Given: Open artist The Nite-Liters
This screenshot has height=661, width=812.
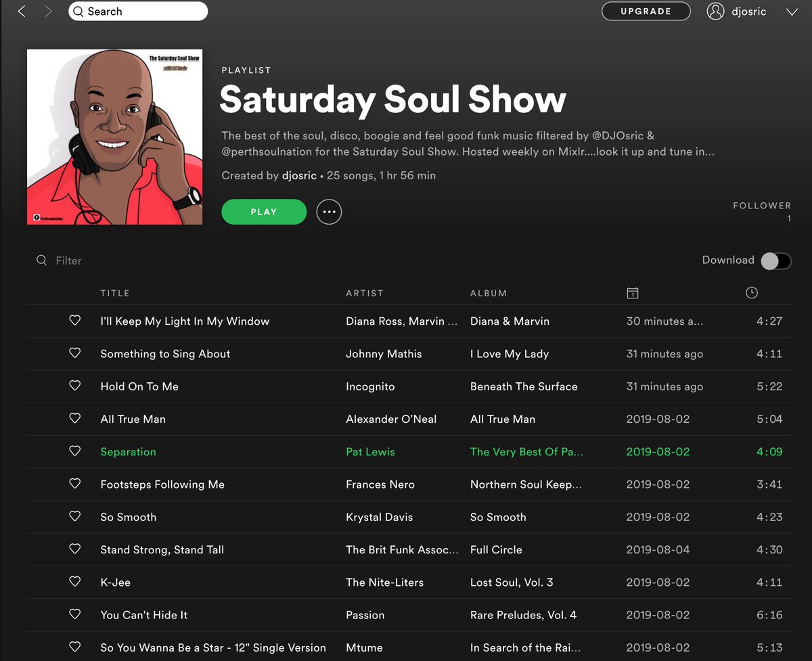Looking at the screenshot, I should [384, 583].
